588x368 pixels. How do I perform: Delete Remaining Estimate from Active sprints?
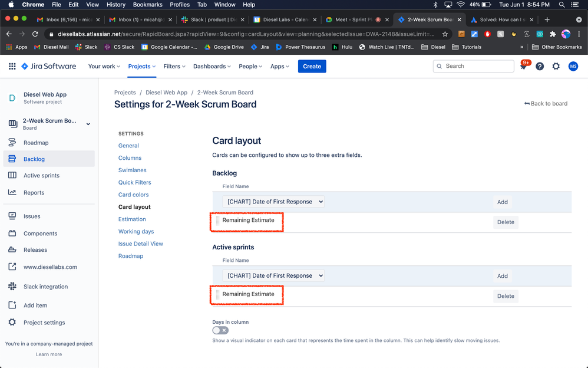pos(506,296)
